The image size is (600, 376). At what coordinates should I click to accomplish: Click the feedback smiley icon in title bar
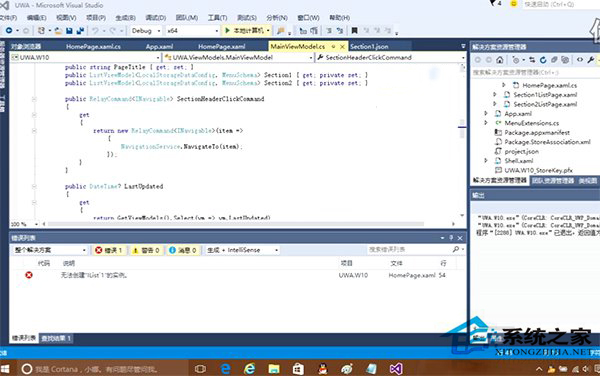click(514, 4)
